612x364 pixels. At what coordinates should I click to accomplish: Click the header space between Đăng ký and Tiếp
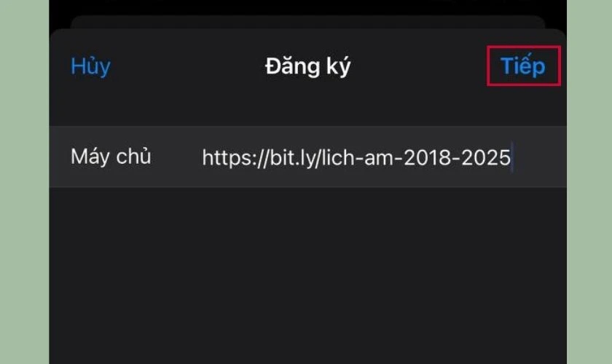(x=418, y=67)
